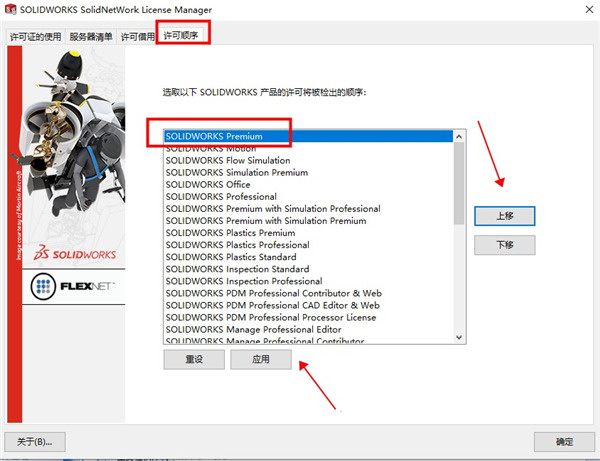Click the product list scrollbar thumb
The image size is (600, 461).
click(x=459, y=183)
